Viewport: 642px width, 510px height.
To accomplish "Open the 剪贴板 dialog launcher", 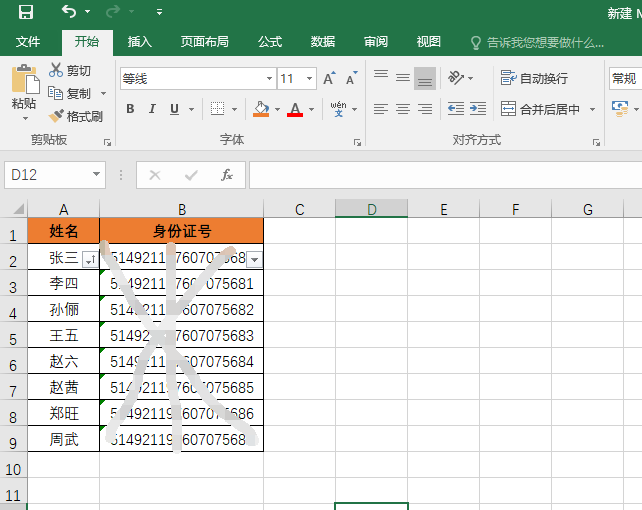I will (107, 142).
